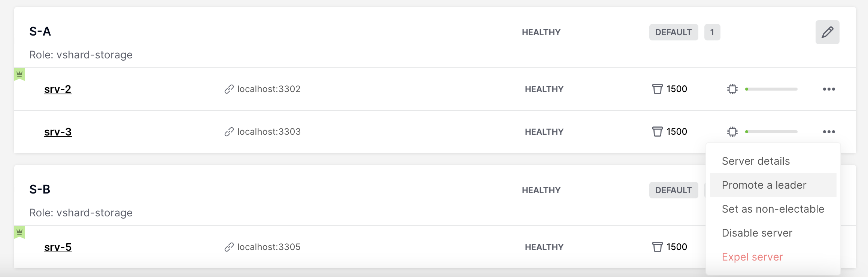Viewport: 868px width, 277px height.
Task: Open the srv-3 server link
Action: (58, 132)
